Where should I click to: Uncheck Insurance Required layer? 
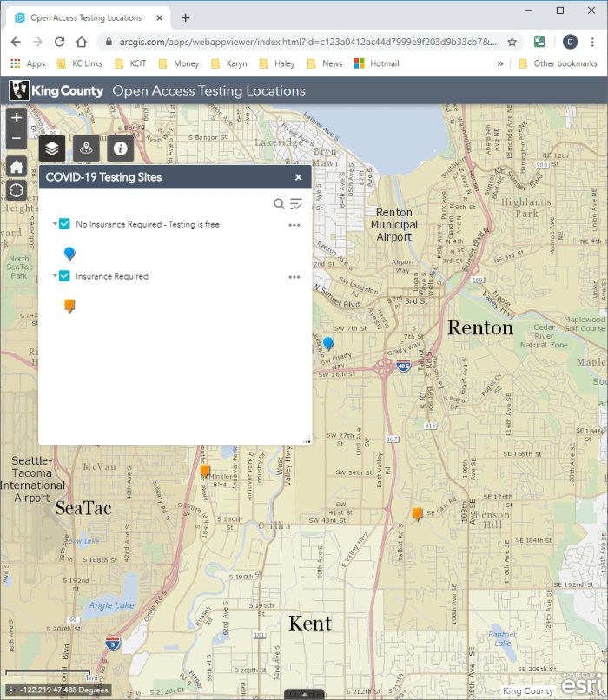click(x=64, y=276)
